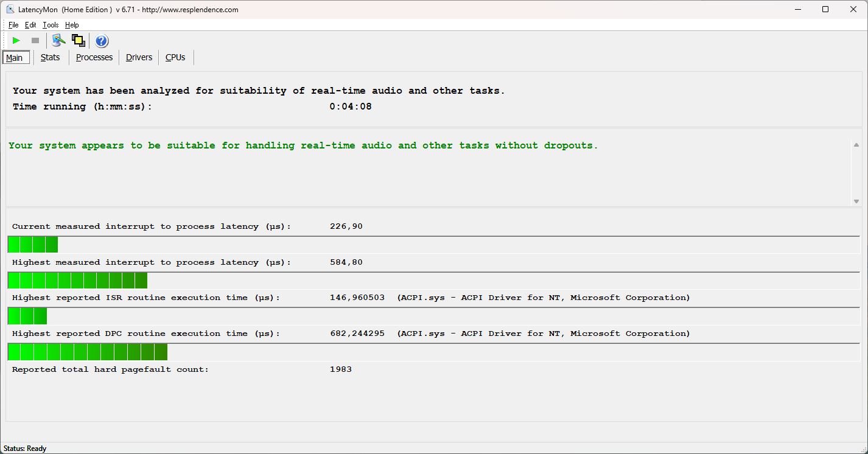Open the Tools menu
This screenshot has height=454, width=868.
pyautogui.click(x=51, y=25)
